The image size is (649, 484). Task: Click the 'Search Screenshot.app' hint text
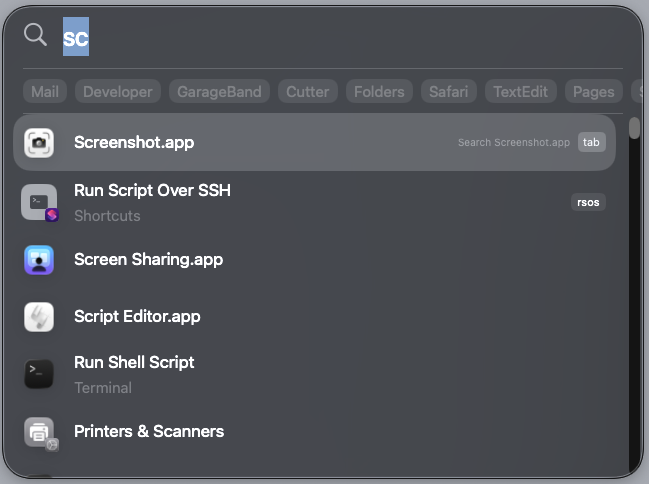[514, 142]
